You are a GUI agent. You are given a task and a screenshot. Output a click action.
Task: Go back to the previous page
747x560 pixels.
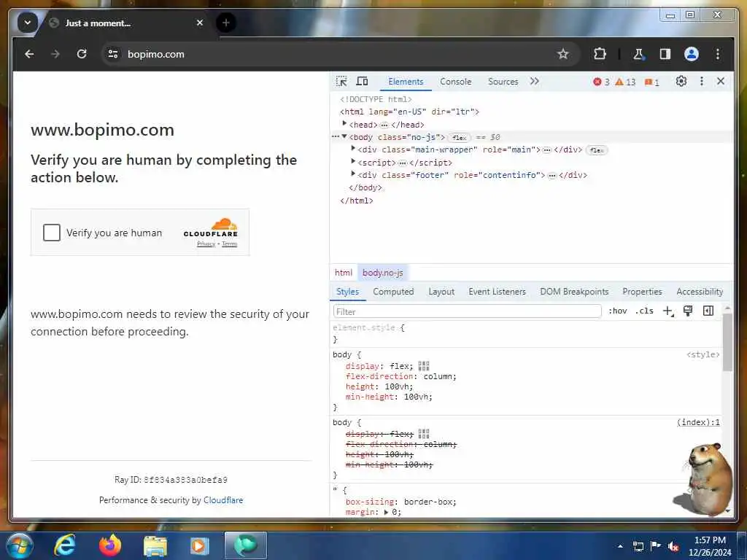click(29, 54)
